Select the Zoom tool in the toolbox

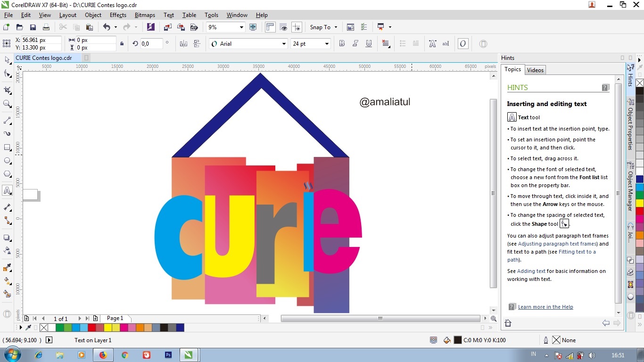[7, 104]
